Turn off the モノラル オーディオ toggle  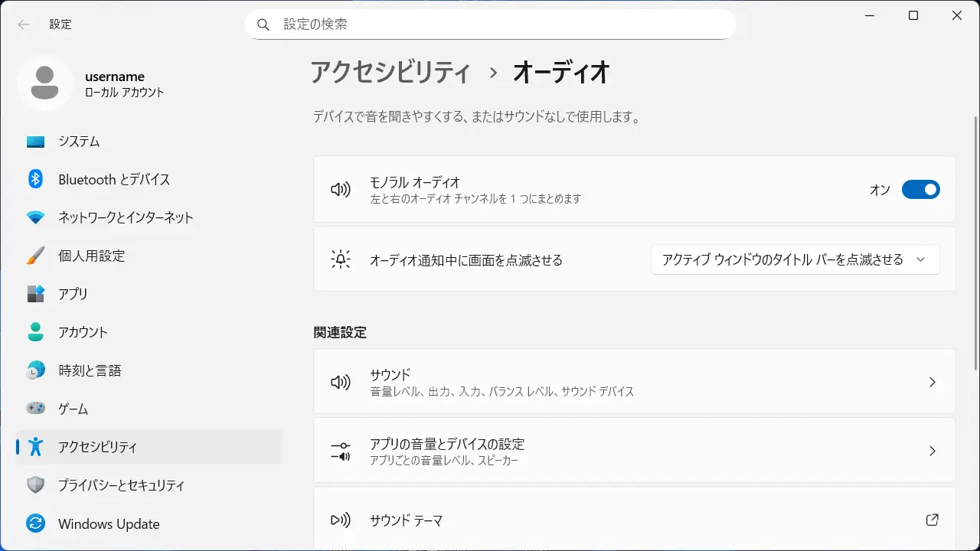[x=920, y=190]
